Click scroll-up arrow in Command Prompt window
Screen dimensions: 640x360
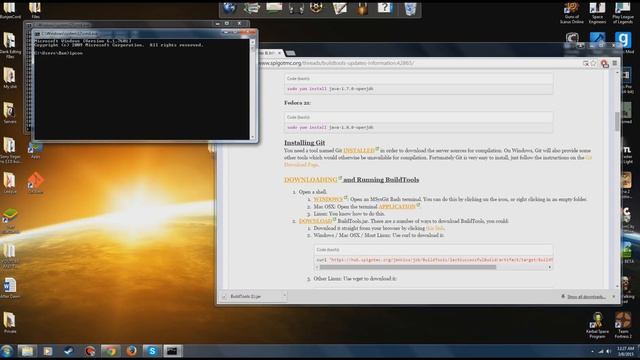253,42
